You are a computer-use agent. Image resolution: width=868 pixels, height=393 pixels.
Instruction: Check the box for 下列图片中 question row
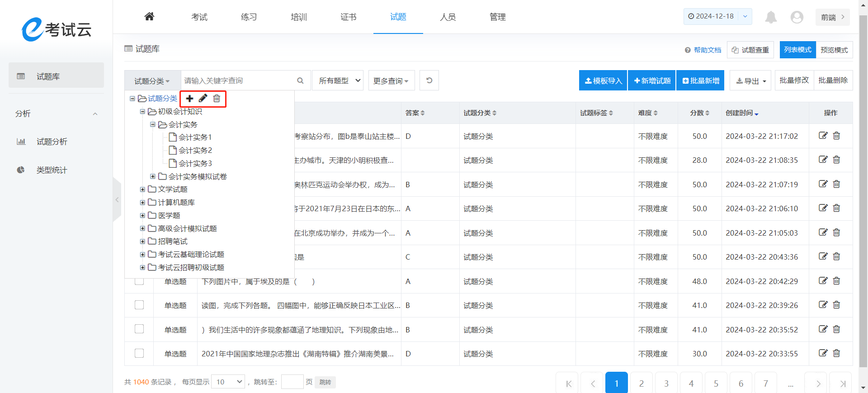[139, 281]
